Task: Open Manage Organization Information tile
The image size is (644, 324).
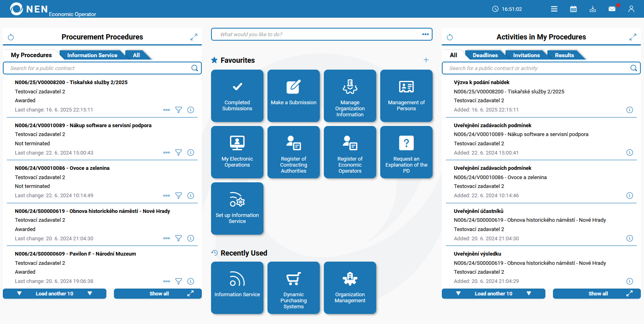Action: click(350, 96)
